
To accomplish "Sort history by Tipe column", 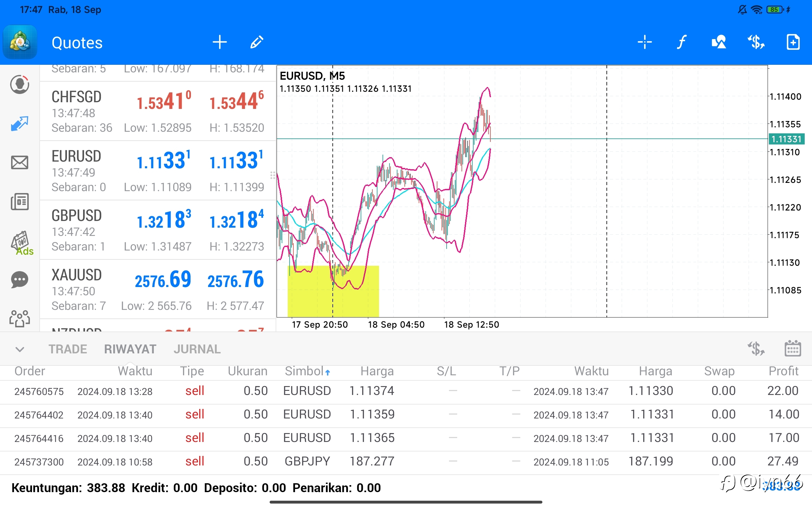I will [x=192, y=371].
